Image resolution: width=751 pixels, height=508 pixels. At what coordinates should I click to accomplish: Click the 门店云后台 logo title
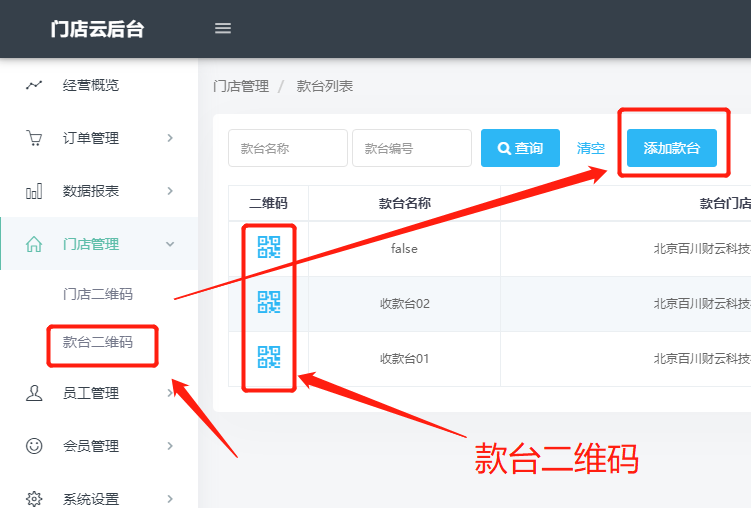[97, 29]
